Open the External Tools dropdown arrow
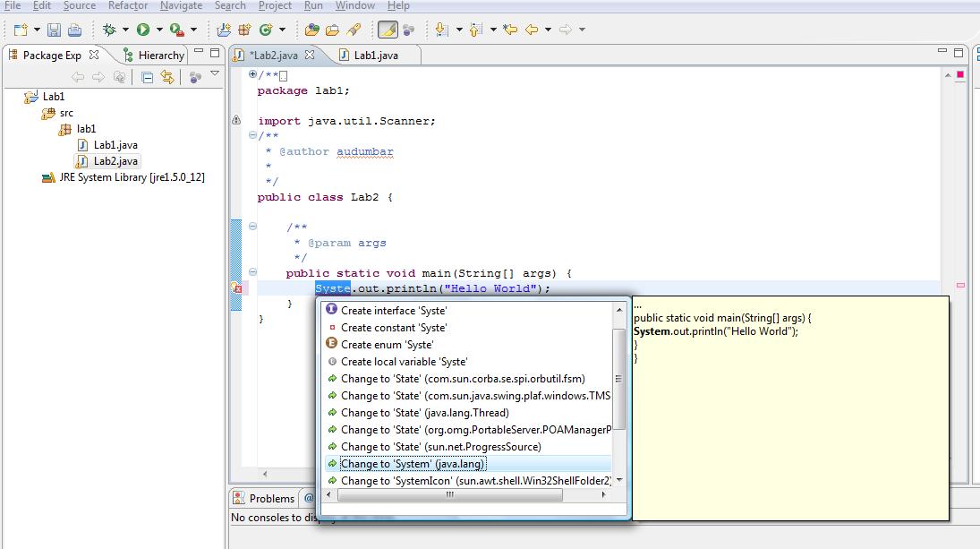This screenshot has height=549, width=980. [193, 30]
